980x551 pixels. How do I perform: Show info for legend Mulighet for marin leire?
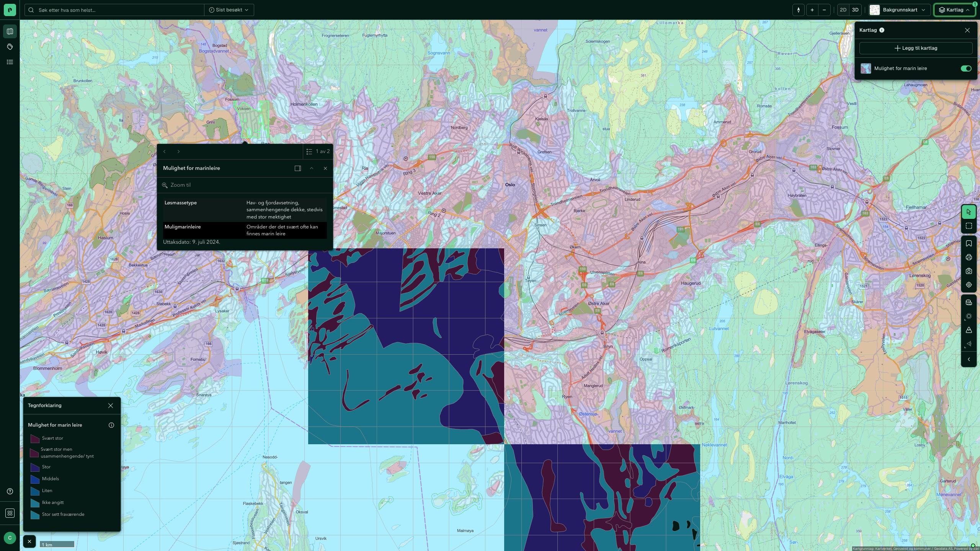tap(111, 425)
